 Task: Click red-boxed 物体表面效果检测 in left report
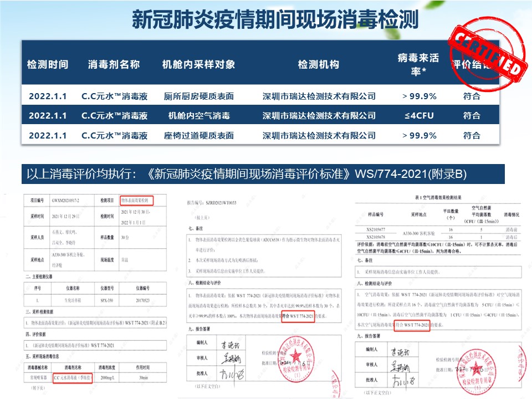[136, 201]
